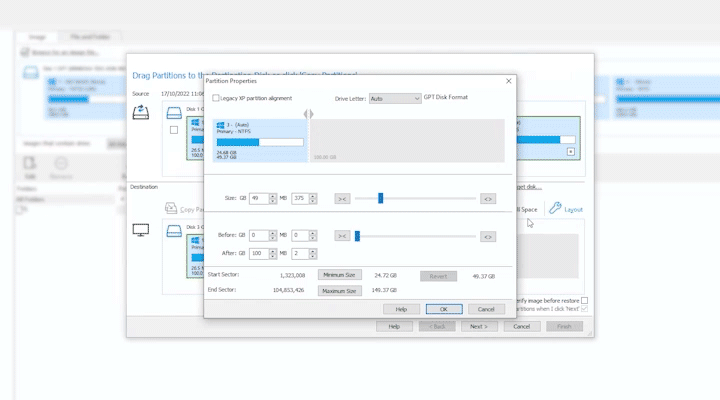The image size is (720, 400).
Task: Click the Size GB field showing 49
Action: pyautogui.click(x=259, y=198)
